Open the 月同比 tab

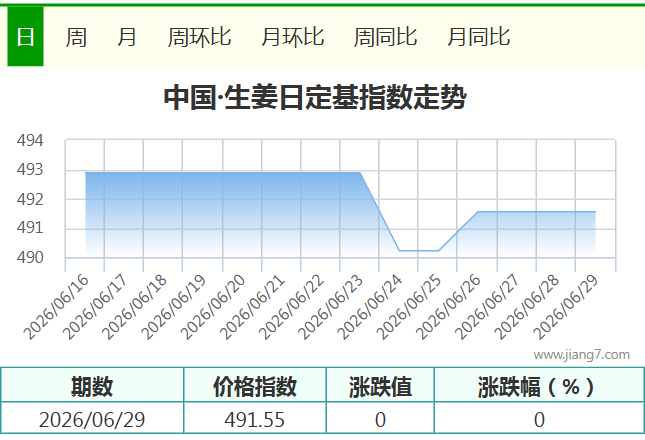tap(478, 37)
